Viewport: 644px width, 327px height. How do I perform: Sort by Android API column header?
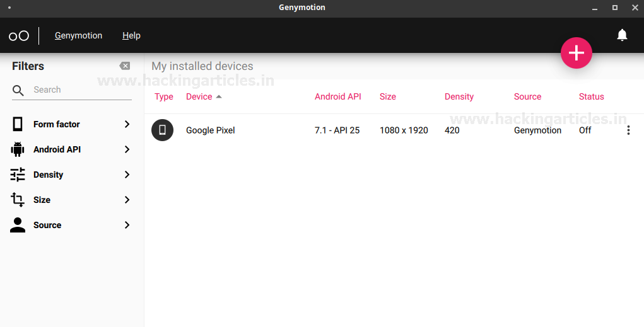(338, 96)
